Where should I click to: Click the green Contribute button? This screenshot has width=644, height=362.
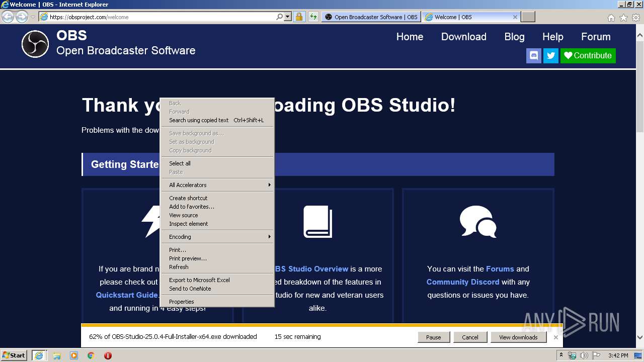588,56
